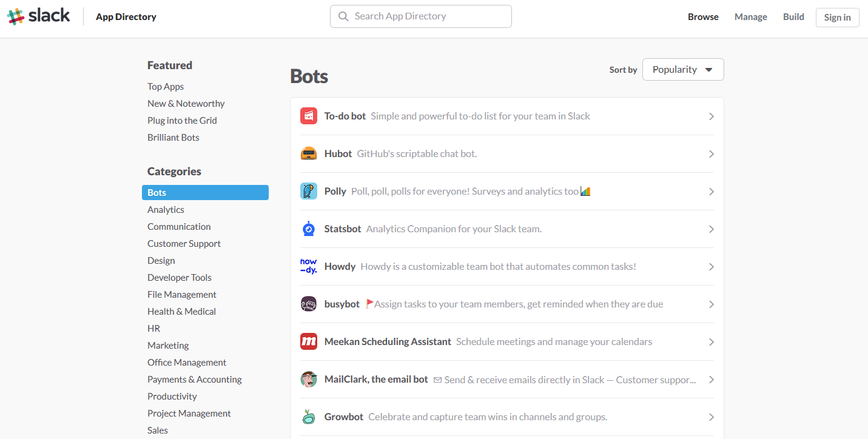This screenshot has height=439, width=868.
Task: Expand the Howdy row chevron
Action: click(711, 267)
